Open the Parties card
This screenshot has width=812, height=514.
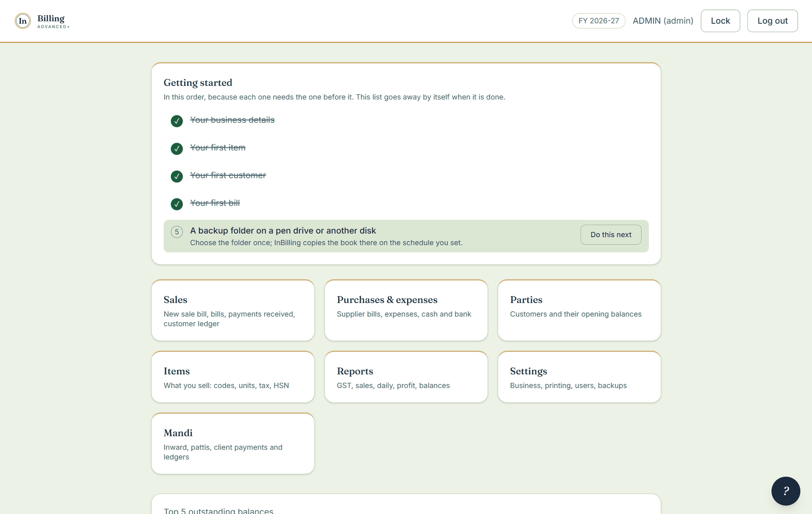point(579,310)
